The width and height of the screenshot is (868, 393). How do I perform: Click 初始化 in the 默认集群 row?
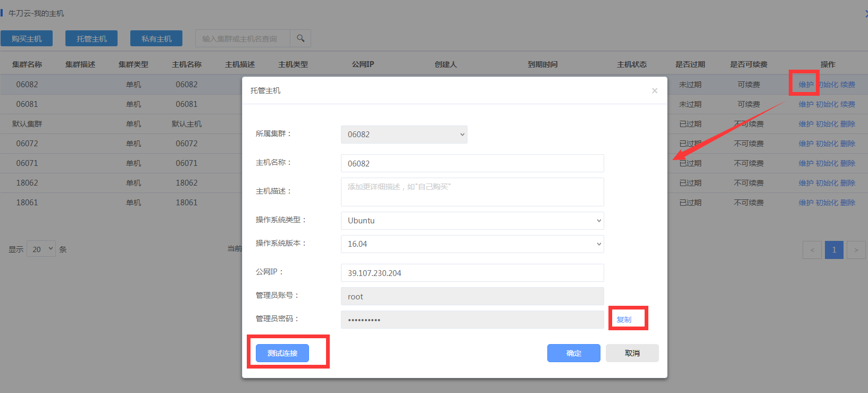tap(827, 124)
